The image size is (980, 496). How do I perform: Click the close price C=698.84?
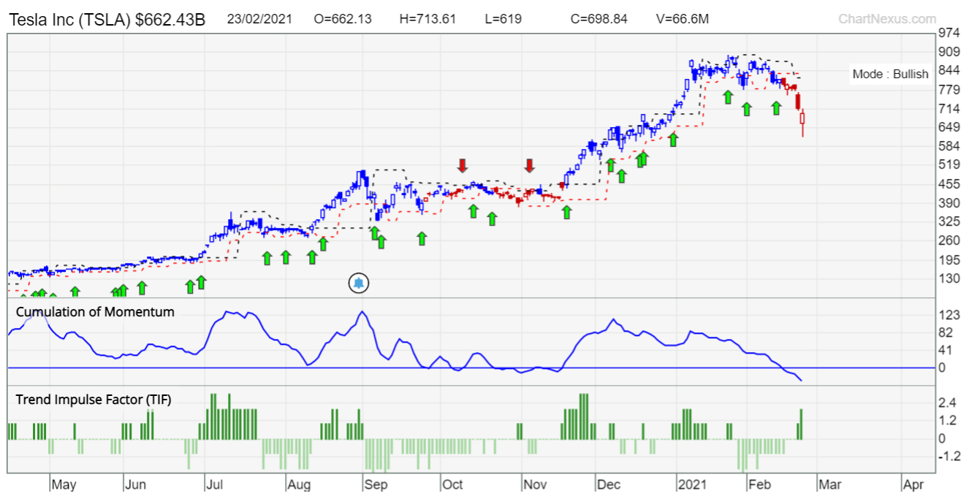pyautogui.click(x=599, y=20)
